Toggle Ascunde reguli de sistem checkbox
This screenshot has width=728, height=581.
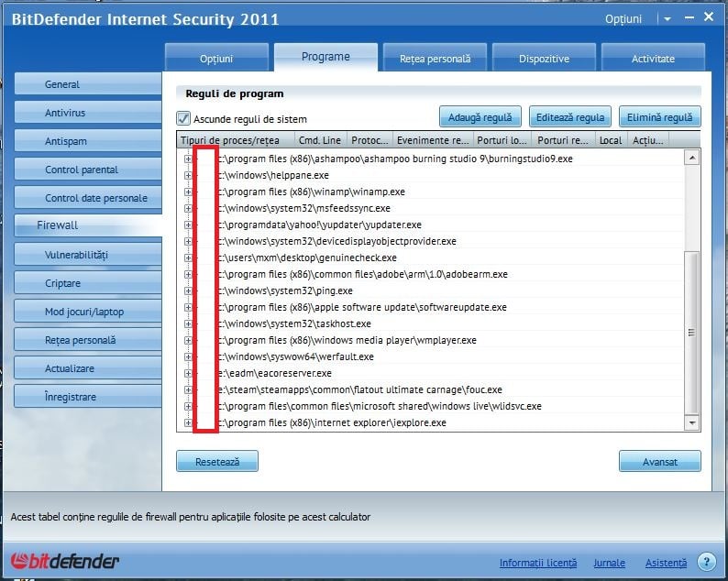tap(183, 119)
